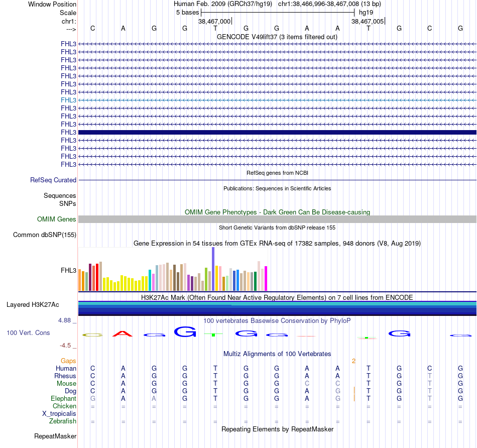Click the SNPs track label
The width and height of the screenshot is (477, 448).
click(68, 203)
